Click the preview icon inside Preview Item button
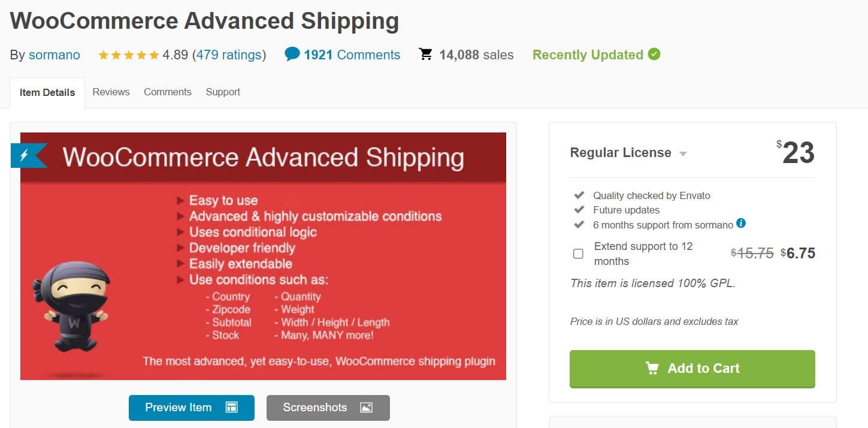Image resolution: width=868 pixels, height=428 pixels. [x=231, y=407]
